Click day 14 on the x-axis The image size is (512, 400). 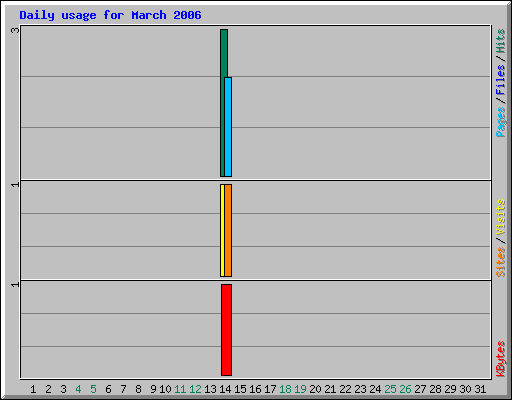pos(225,389)
